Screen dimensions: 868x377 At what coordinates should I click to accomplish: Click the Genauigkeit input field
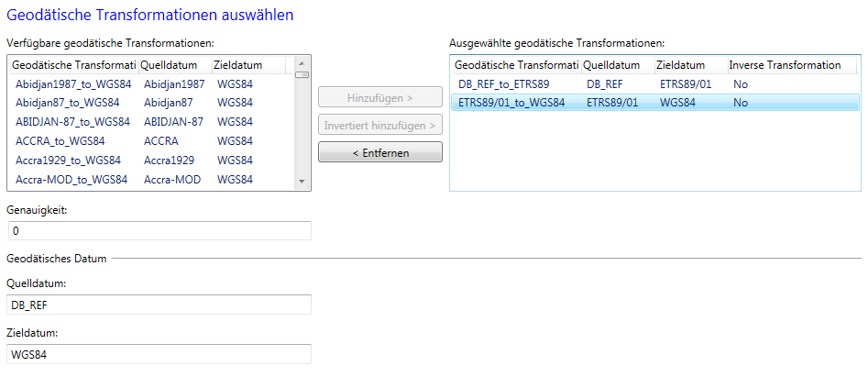tap(159, 230)
